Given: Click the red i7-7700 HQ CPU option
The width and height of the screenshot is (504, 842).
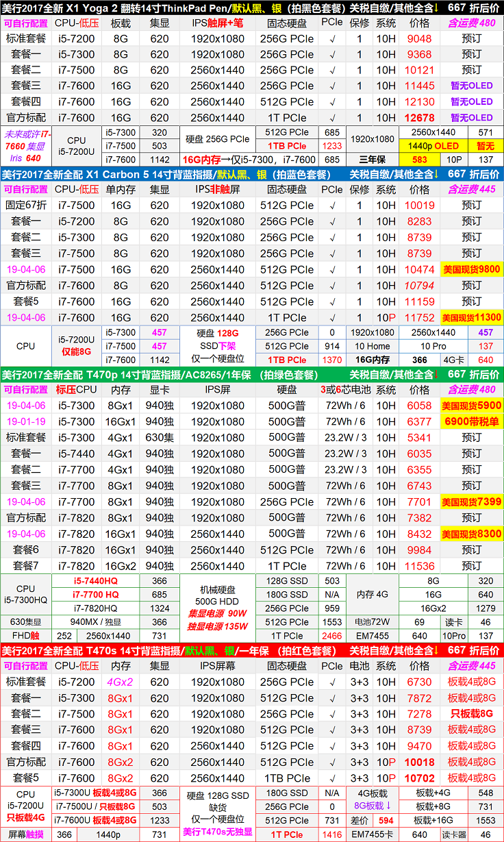Looking at the screenshot, I should (96, 595).
